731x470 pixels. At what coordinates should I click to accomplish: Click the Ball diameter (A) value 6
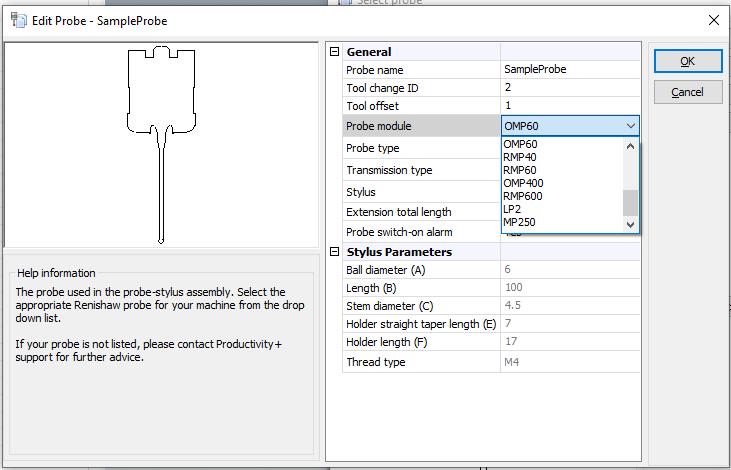coord(570,270)
